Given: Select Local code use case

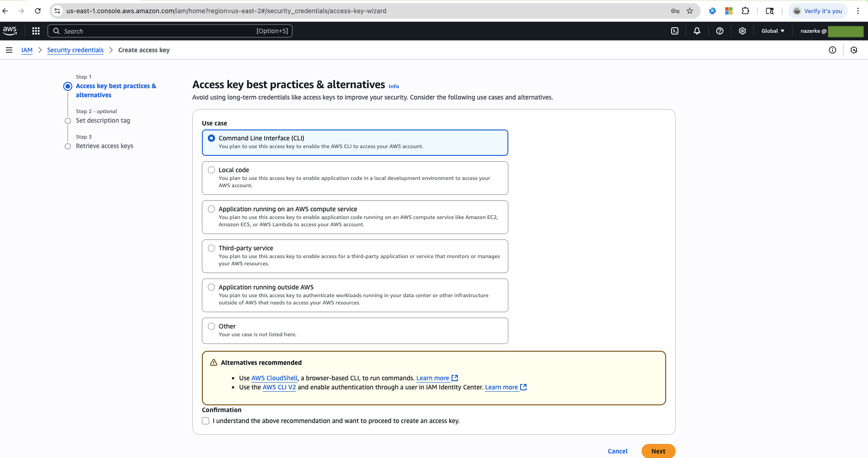Looking at the screenshot, I should tap(355, 178).
